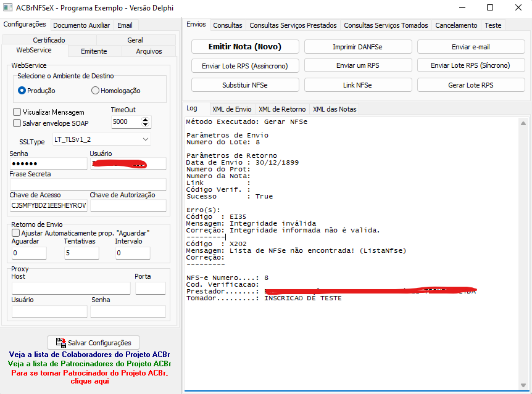The image size is (532, 394).
Task: Click the Gerar Lote RPS button
Action: [471, 85]
